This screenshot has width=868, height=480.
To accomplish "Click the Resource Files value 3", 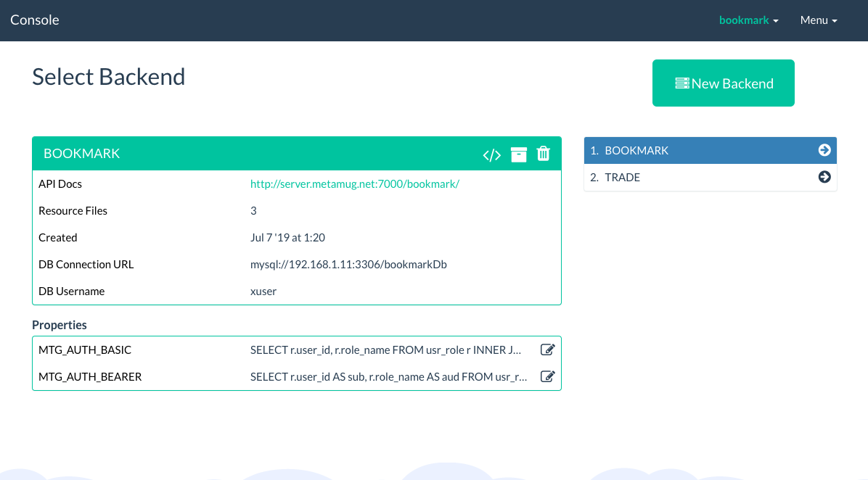I will (x=253, y=211).
